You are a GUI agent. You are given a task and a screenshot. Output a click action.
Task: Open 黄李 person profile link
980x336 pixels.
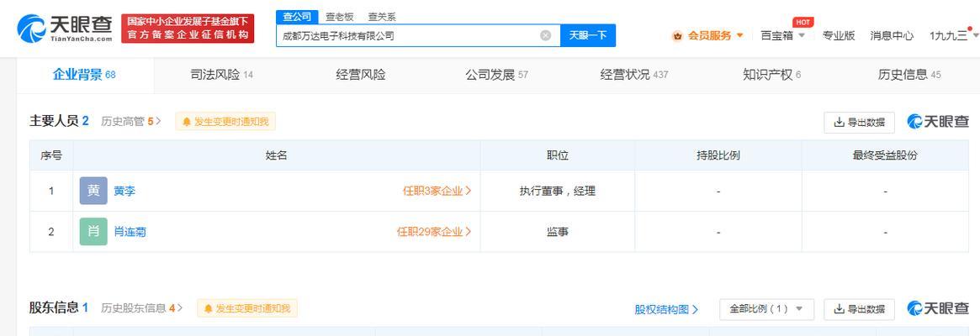coord(124,192)
